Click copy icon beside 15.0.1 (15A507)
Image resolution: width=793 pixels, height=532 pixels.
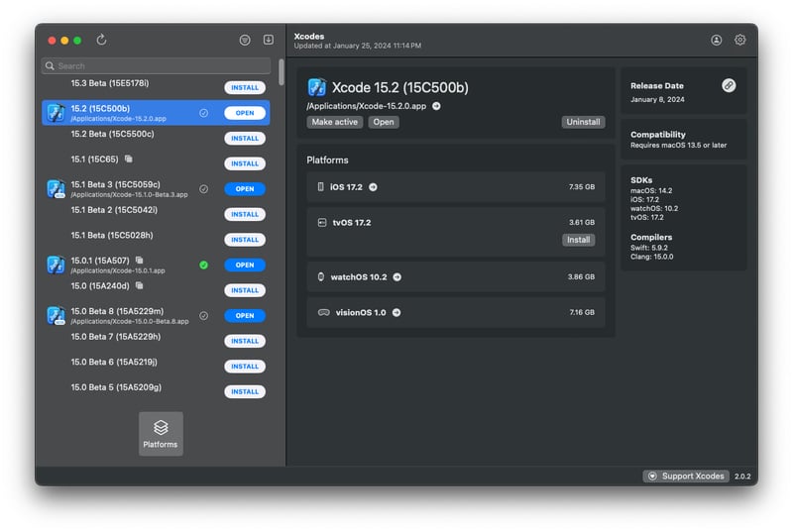139,261
